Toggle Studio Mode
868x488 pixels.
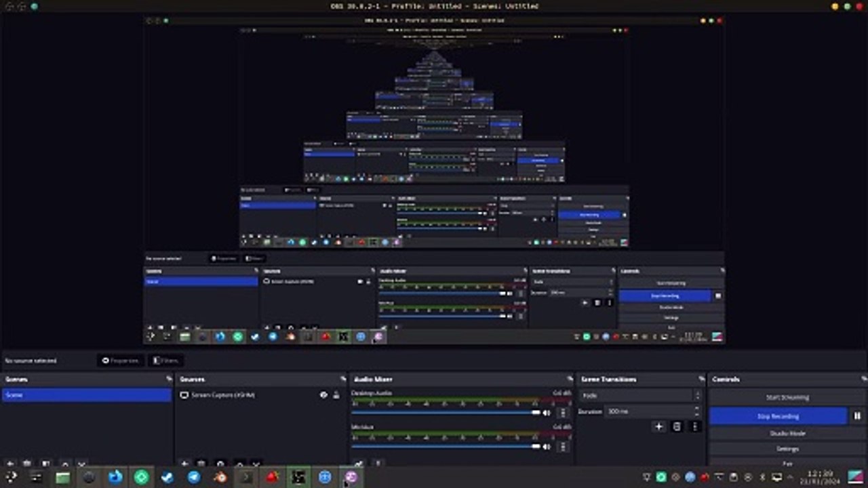coord(787,433)
